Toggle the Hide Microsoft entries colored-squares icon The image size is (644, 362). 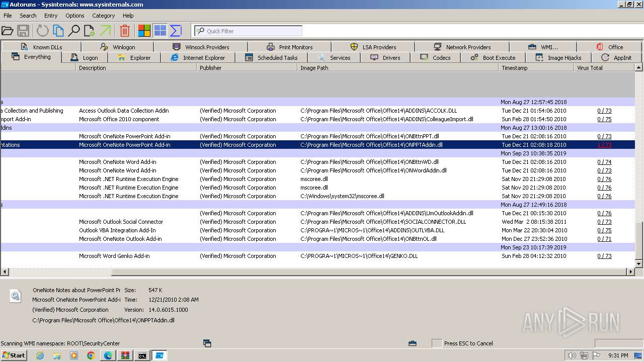[144, 31]
